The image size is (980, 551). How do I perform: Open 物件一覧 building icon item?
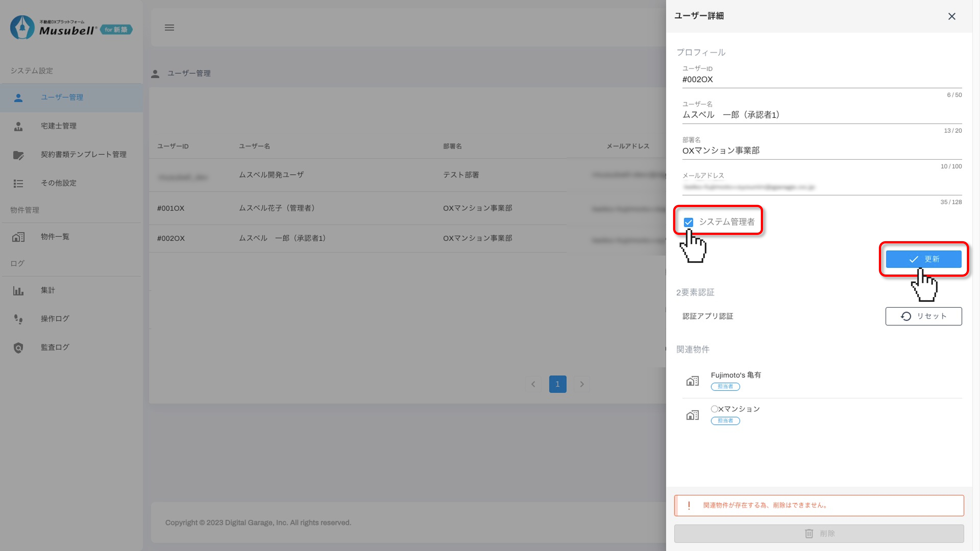(55, 236)
